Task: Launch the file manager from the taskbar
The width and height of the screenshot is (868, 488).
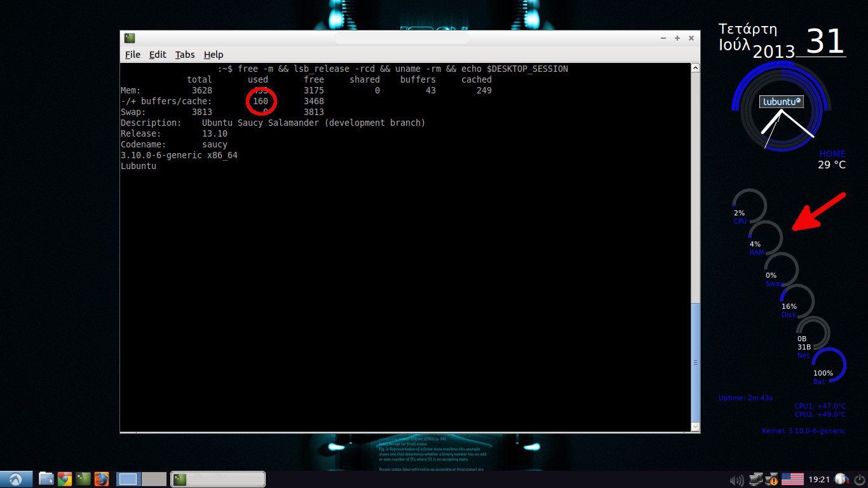Action: click(x=46, y=479)
